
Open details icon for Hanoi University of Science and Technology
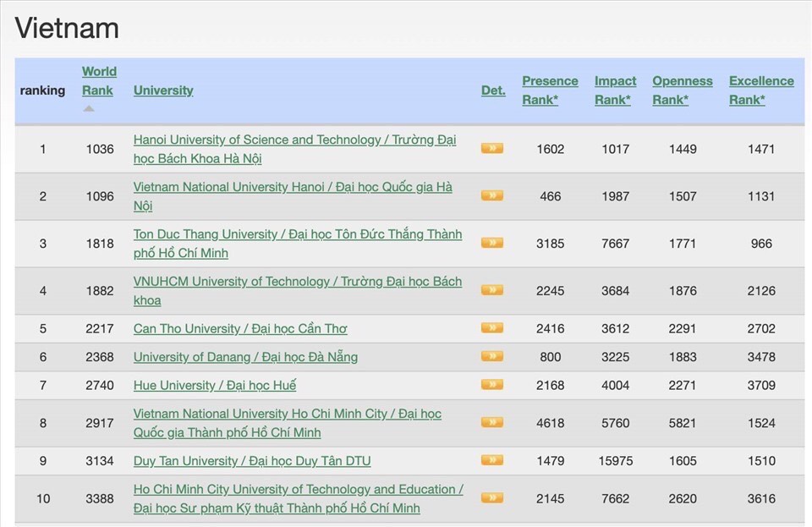[491, 148]
